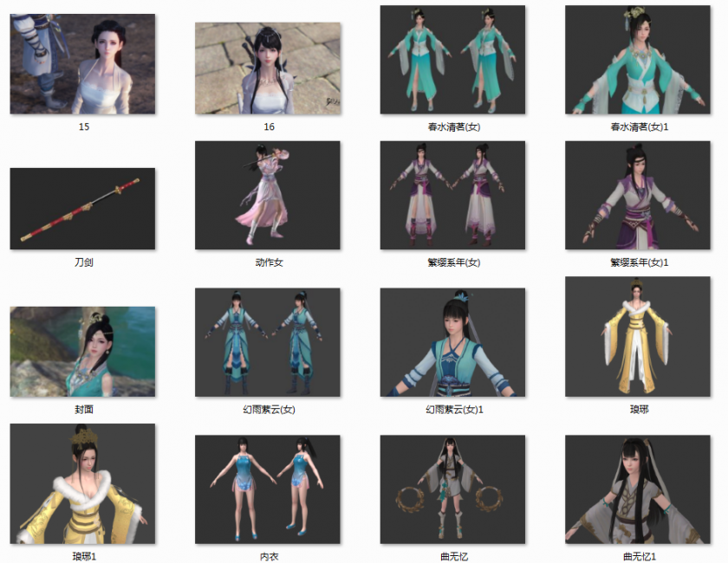Image resolution: width=728 pixels, height=563 pixels.
Task: Click the 幻雨紫云(女)1 file name
Action: [454, 410]
